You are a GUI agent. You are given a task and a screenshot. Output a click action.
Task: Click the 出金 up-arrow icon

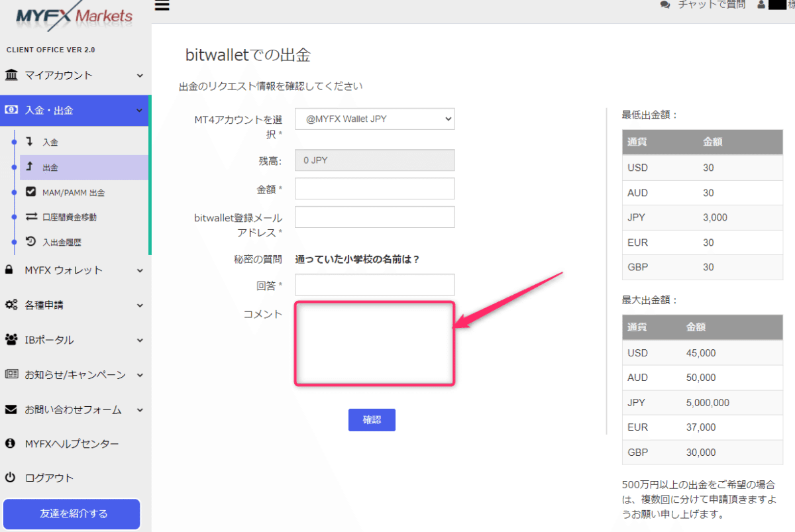click(30, 167)
